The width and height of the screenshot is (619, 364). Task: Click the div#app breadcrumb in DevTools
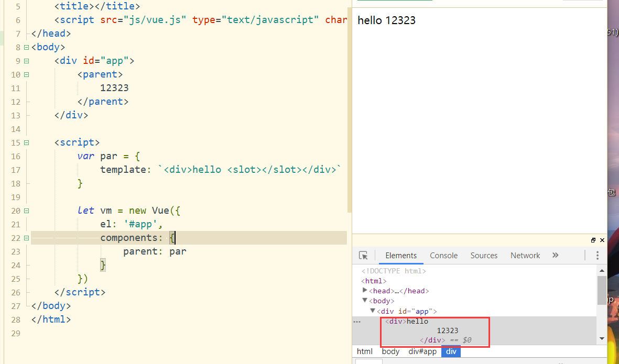[422, 351]
